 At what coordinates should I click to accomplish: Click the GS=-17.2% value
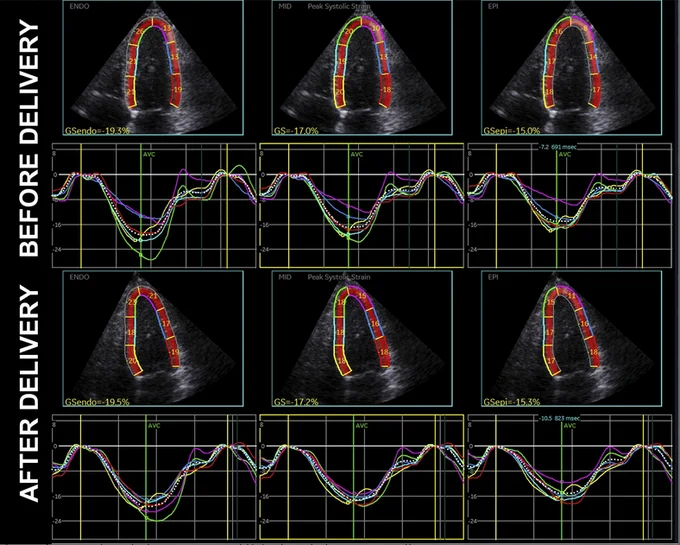pyautogui.click(x=296, y=401)
